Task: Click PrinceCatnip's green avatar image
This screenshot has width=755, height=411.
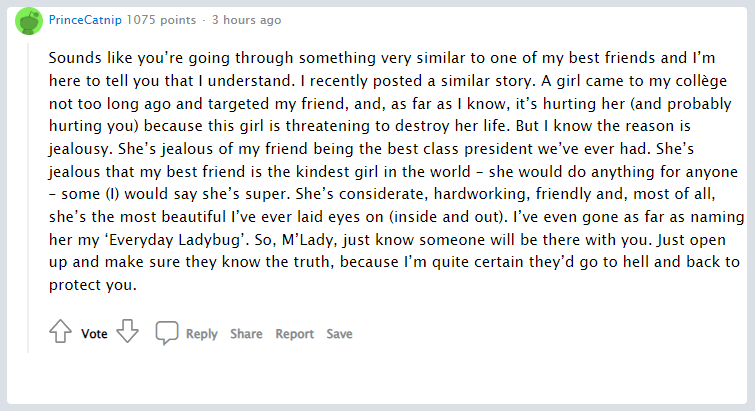Action: point(29,20)
